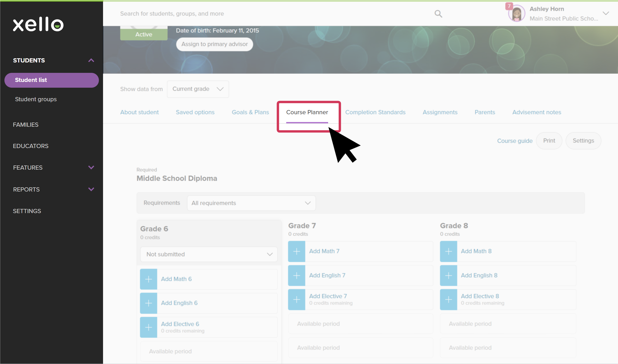Click the plus icon for Add Elective 8
Image resolution: width=618 pixels, height=364 pixels.
click(x=448, y=299)
